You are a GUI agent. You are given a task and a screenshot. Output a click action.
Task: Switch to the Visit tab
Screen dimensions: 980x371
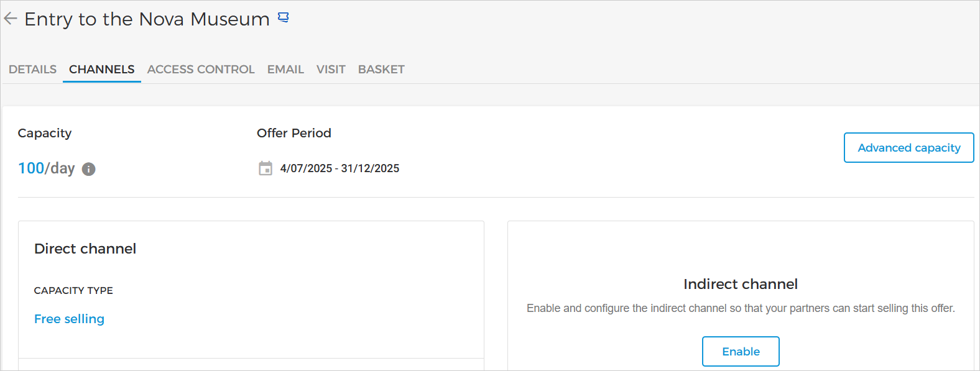pos(331,70)
